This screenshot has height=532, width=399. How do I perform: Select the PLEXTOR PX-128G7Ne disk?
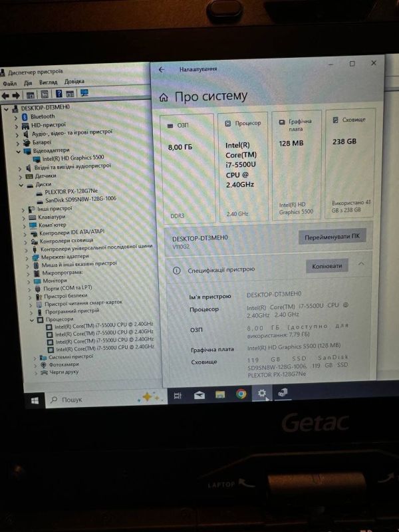click(x=71, y=192)
